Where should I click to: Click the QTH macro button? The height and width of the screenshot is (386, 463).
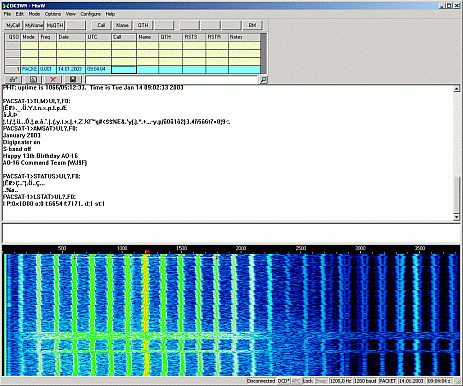[x=143, y=25]
